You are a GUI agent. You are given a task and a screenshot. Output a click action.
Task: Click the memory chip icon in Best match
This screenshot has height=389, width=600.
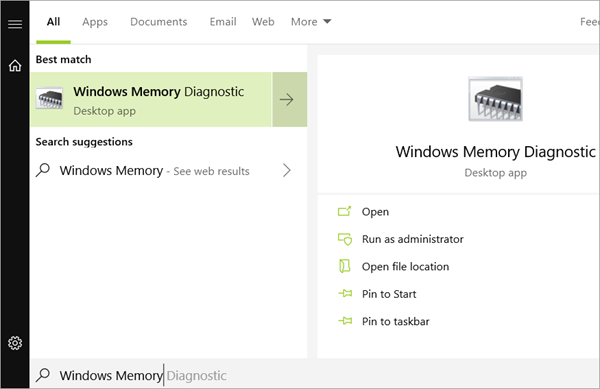point(49,99)
